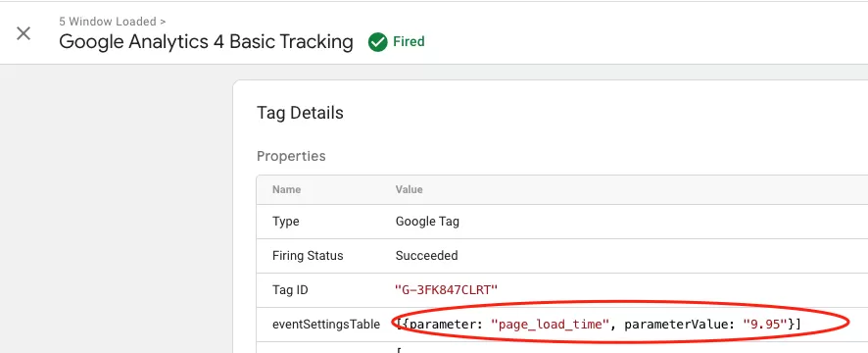Click the G-3FK847CLRT tag ID value
The width and height of the screenshot is (868, 353).
[x=446, y=290]
